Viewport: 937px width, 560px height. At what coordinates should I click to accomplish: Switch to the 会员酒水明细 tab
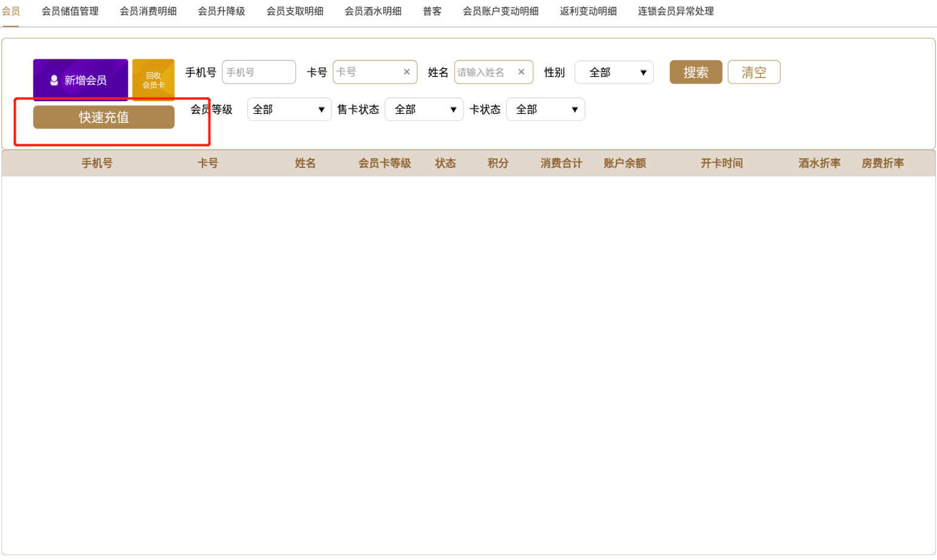(373, 11)
